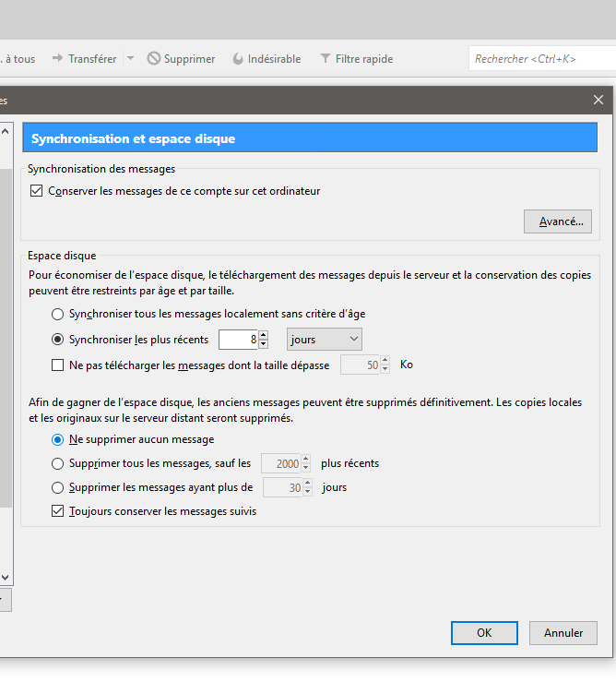Screen dimensions: 616x682
Task: Decrease the 2000 messages value
Action: (306, 469)
